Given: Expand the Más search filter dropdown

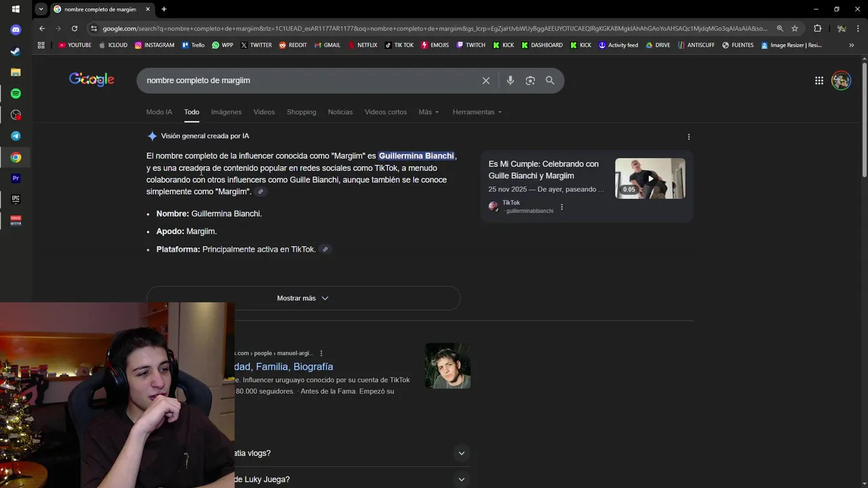Looking at the screenshot, I should click(429, 112).
